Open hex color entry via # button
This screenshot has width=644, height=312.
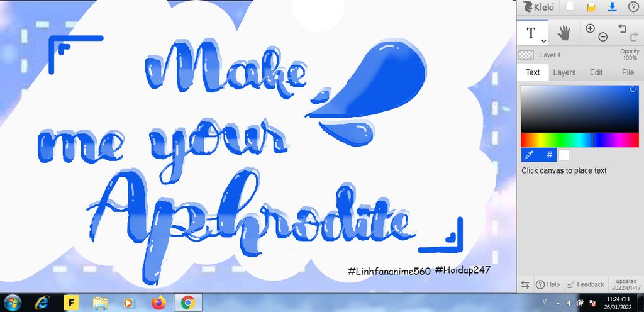pos(549,155)
